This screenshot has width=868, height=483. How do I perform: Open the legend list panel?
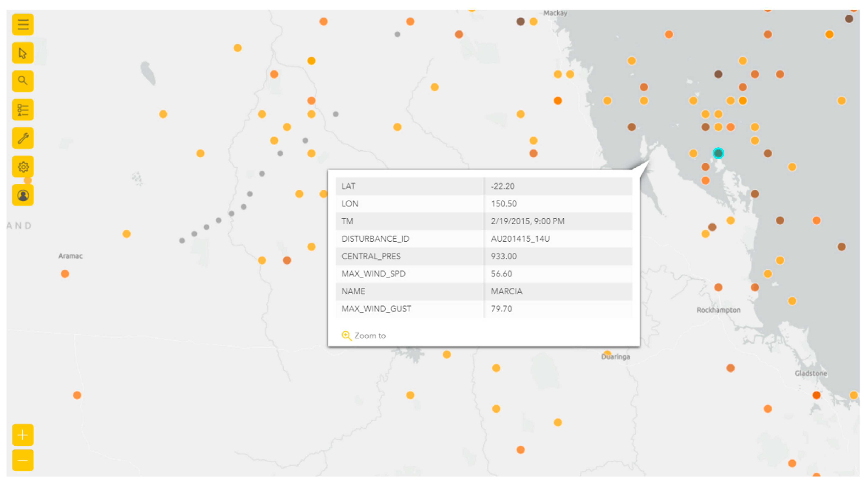click(x=23, y=110)
